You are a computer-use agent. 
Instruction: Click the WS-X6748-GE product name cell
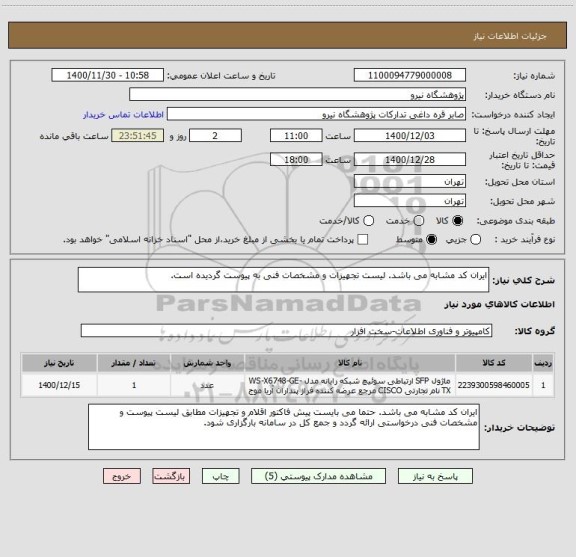[x=350, y=385]
